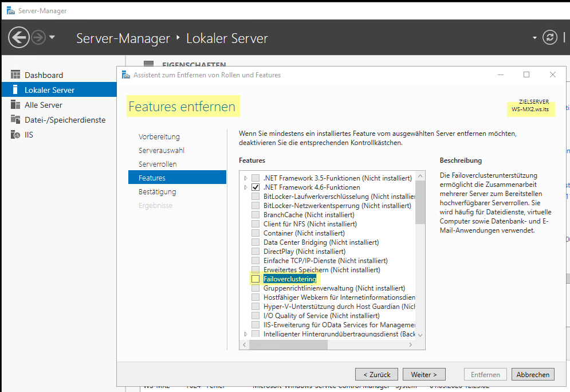Toggle the BranchCache checkbox
Image resolution: width=570 pixels, height=392 pixels.
(255, 214)
